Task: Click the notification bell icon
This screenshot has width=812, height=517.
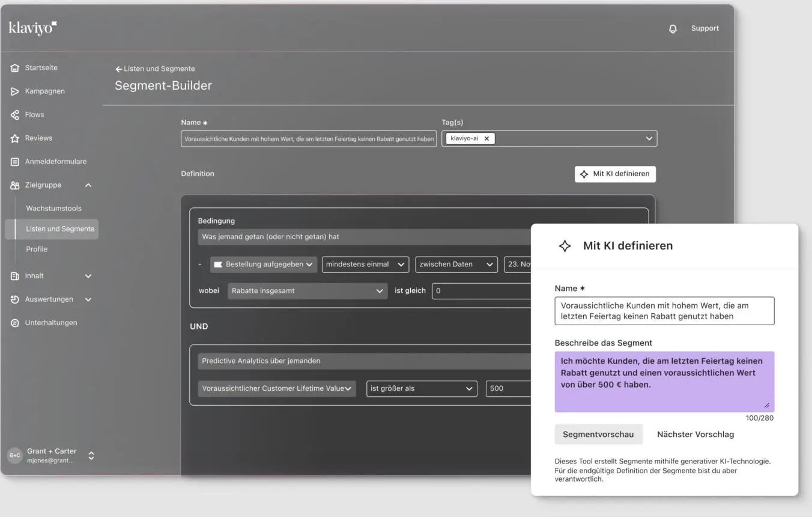Action: coord(673,28)
